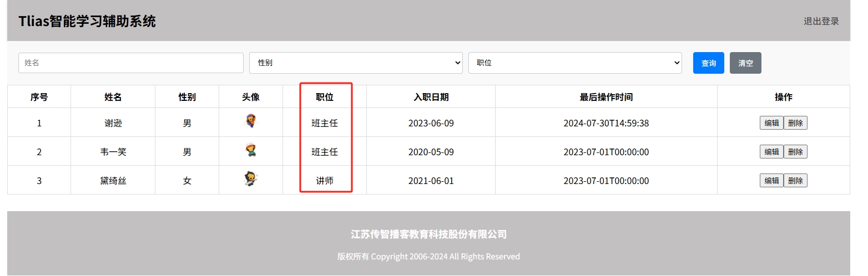
Task: Select name cell 谢逊
Action: coord(113,123)
